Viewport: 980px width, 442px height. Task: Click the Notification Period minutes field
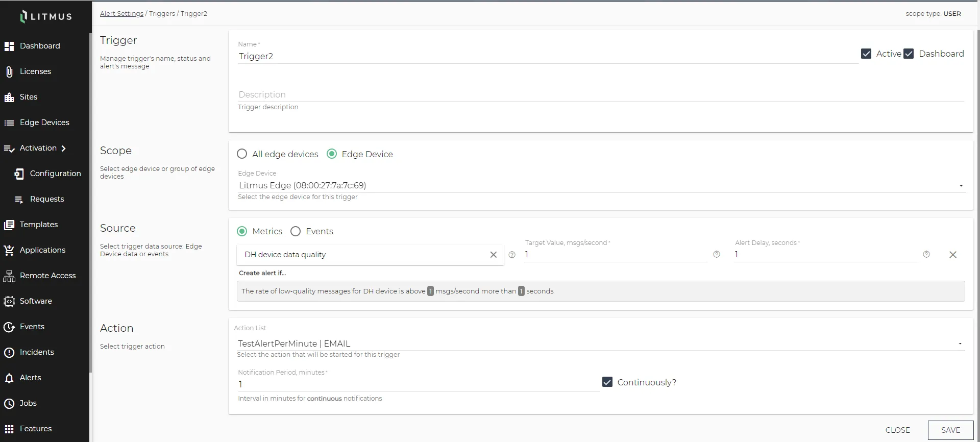(419, 384)
